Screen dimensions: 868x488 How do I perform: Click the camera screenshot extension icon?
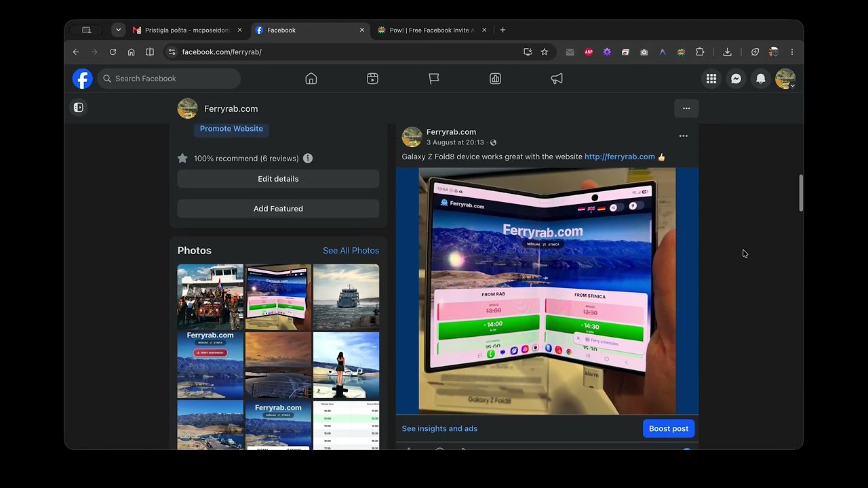coord(644,52)
